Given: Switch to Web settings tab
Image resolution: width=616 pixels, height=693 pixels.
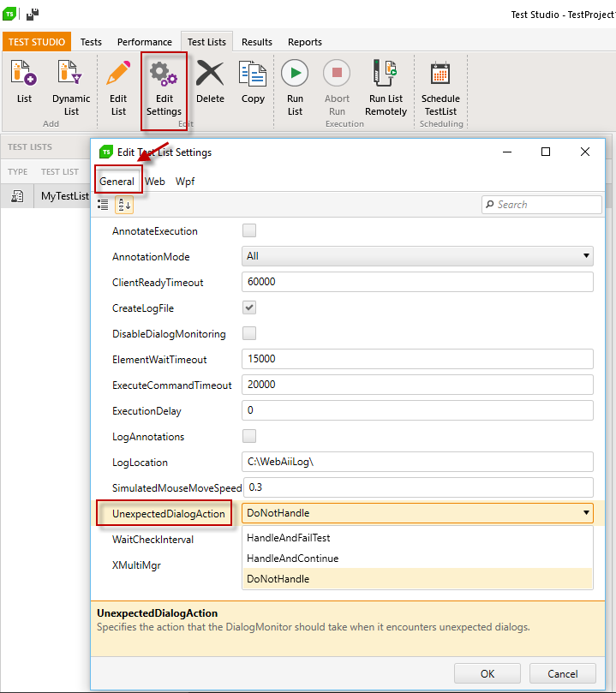Looking at the screenshot, I should [155, 182].
